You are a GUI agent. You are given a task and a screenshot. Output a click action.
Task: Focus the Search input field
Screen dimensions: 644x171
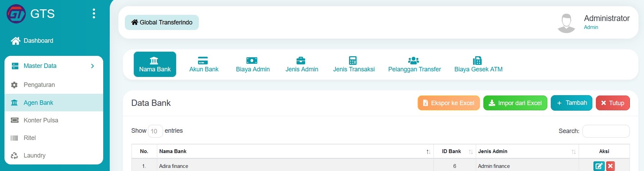click(606, 131)
